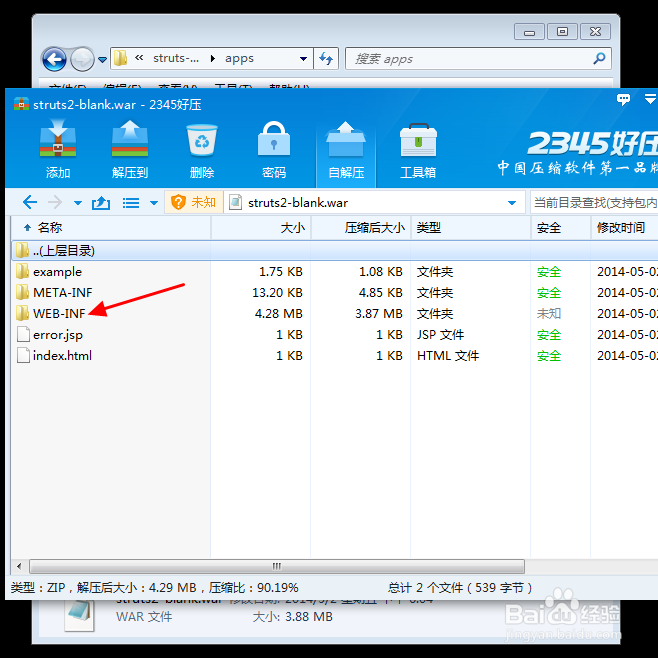Click the HTML 文件 type cell
The height and width of the screenshot is (658, 658).
tap(448, 355)
